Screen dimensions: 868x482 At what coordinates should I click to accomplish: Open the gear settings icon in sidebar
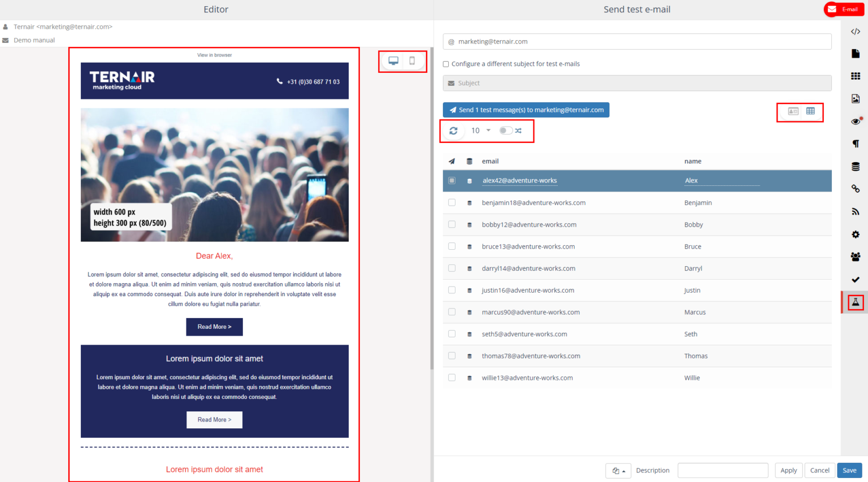click(x=856, y=235)
